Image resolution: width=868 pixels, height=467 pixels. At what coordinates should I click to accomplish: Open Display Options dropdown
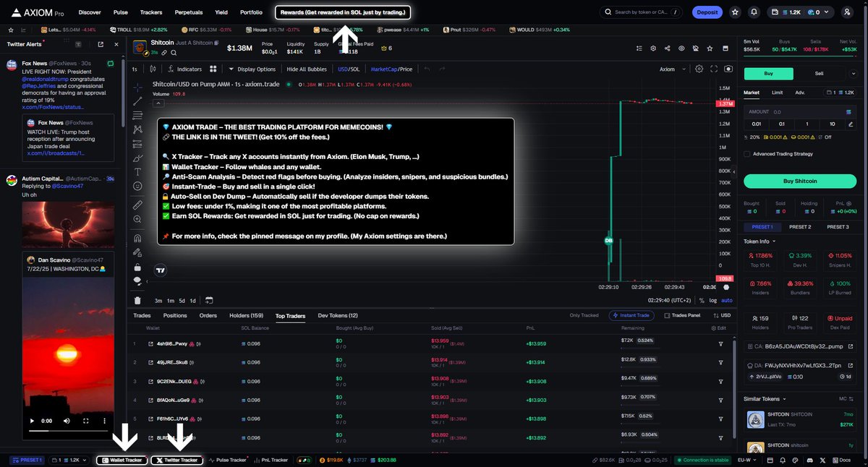pos(252,69)
